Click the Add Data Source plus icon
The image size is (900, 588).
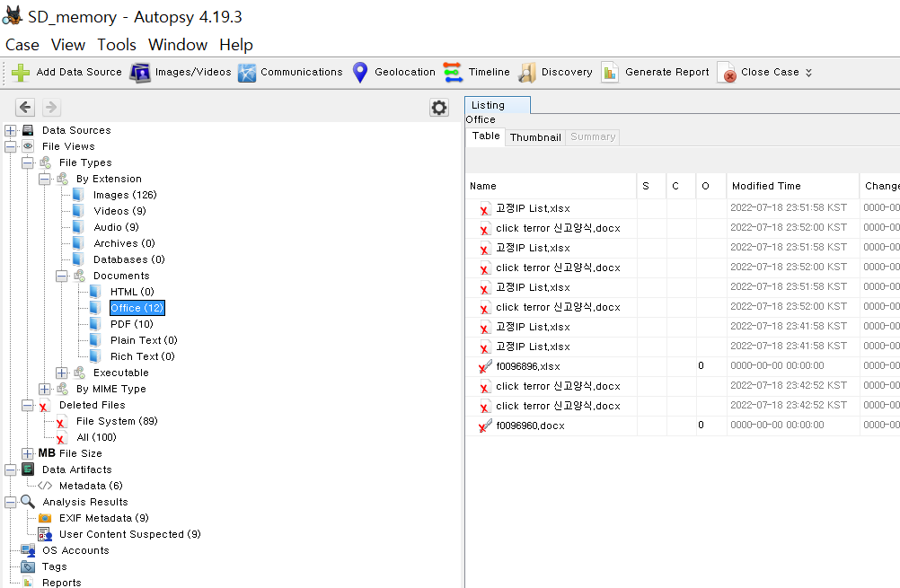coord(21,73)
